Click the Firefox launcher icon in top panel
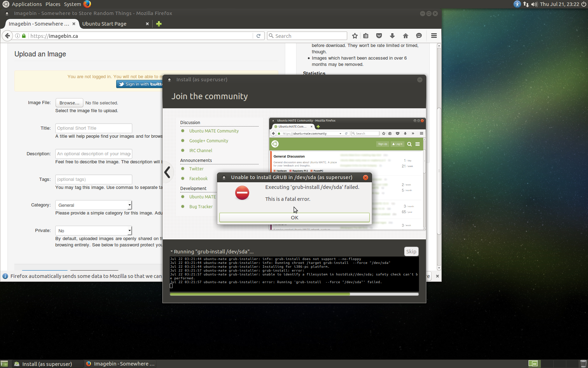Screen dimensions: 588x368 [x=87, y=4]
